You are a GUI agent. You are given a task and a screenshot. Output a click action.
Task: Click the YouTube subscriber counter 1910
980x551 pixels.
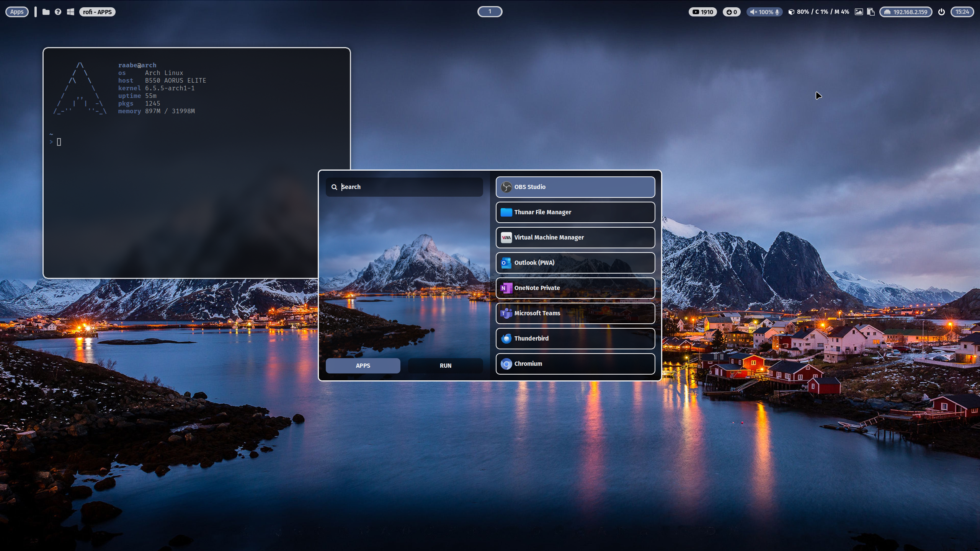point(702,12)
